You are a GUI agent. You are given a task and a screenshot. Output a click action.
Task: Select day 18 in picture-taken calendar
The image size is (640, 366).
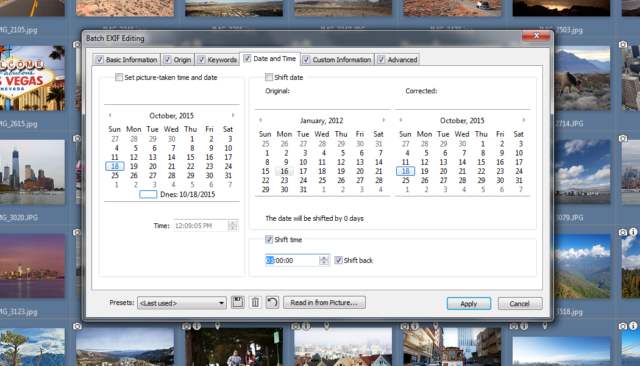[115, 166]
